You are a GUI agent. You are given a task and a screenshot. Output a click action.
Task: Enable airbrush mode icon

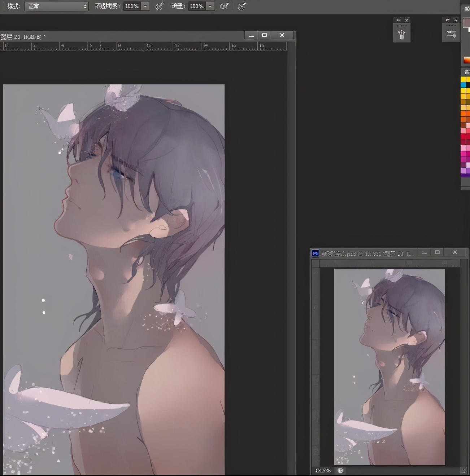point(224,6)
